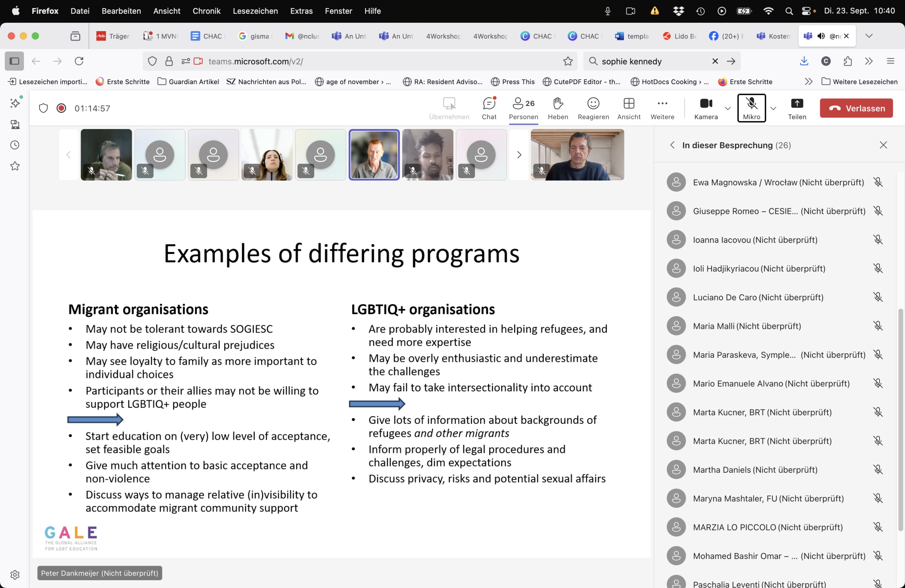
Task: Click the participants panel scrollbar
Action: (x=900, y=418)
